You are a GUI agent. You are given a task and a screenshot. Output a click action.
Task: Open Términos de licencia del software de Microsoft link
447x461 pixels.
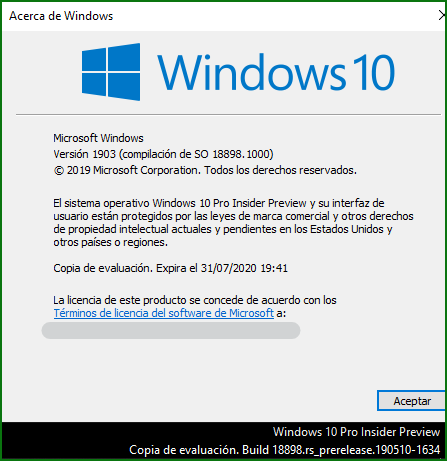164,313
